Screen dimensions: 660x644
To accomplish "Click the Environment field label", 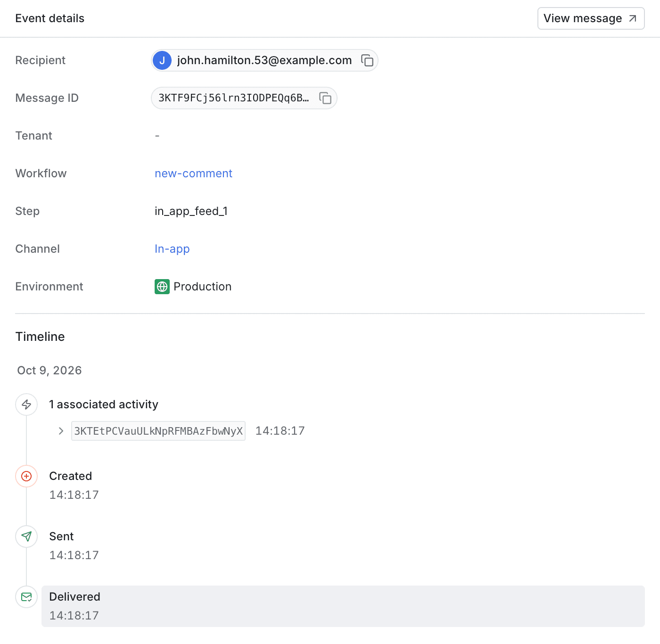I will [49, 287].
